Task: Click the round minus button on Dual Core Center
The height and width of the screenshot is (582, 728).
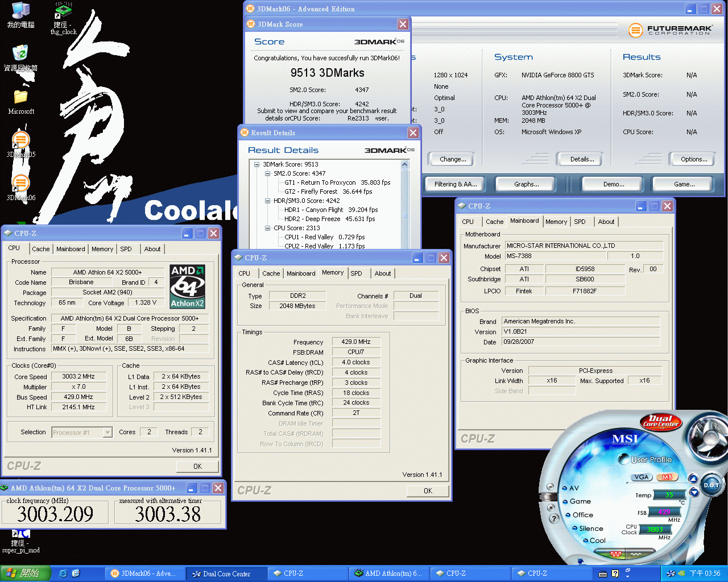Action: click(x=550, y=487)
